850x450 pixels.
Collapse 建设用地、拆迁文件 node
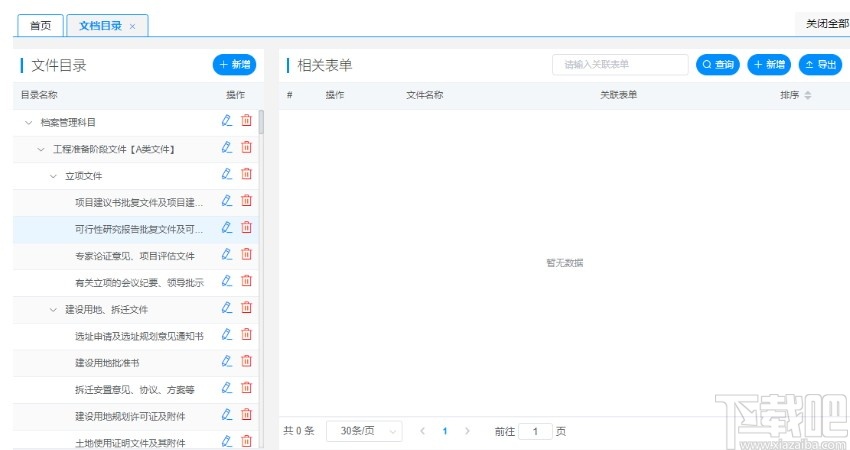pyautogui.click(x=53, y=310)
